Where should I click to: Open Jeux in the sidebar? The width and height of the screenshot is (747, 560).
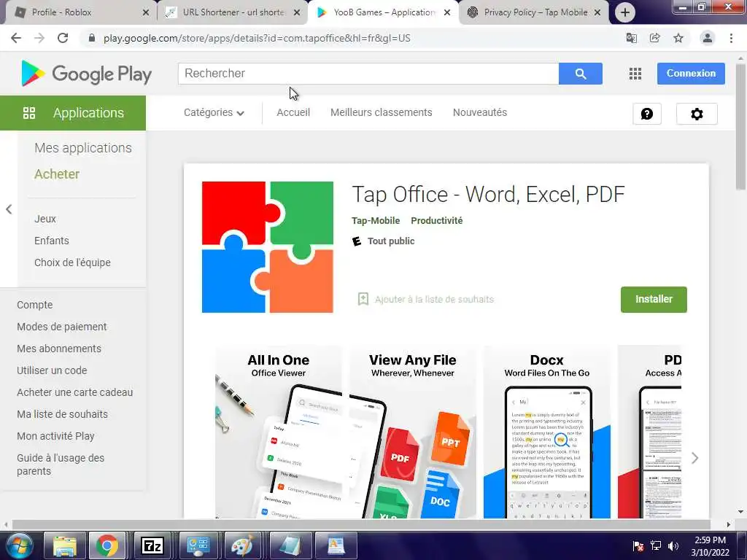click(x=45, y=219)
